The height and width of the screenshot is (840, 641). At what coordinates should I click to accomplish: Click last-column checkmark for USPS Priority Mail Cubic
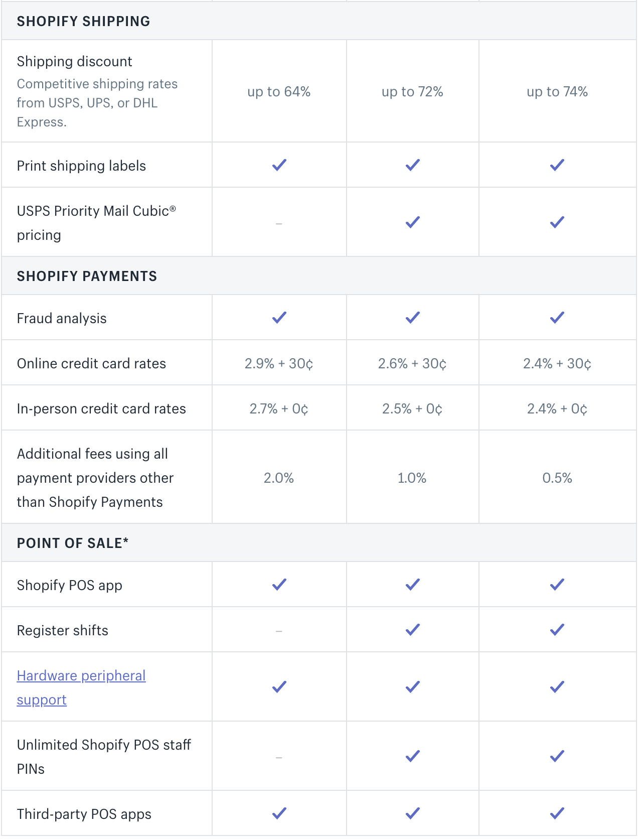557,222
